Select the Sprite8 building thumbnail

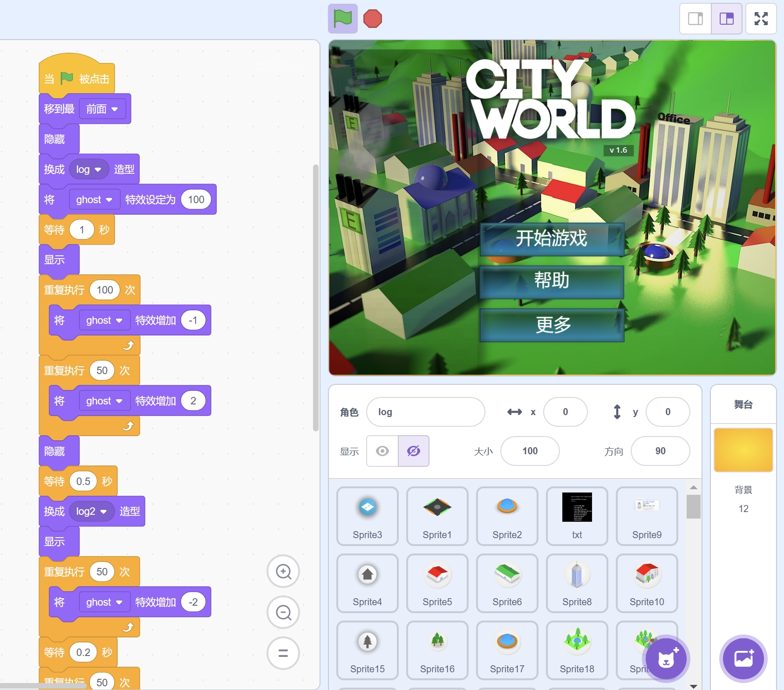pos(577,583)
